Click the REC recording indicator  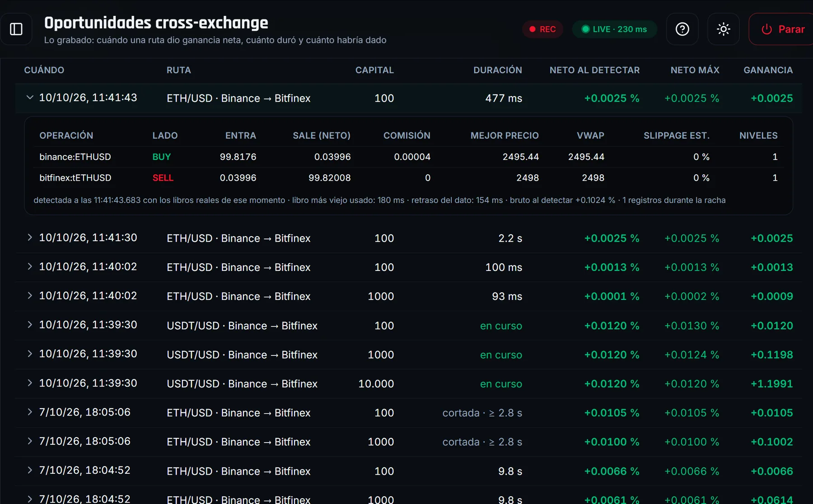pyautogui.click(x=542, y=29)
